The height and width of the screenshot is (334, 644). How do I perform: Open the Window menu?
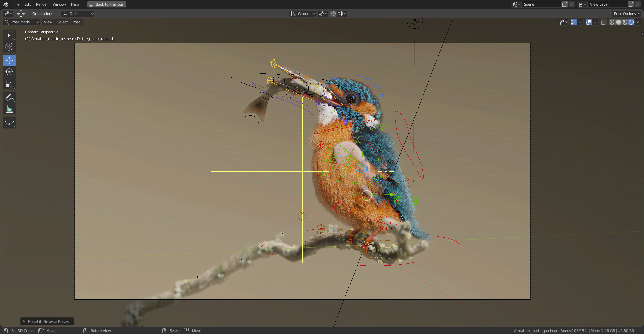(x=59, y=4)
